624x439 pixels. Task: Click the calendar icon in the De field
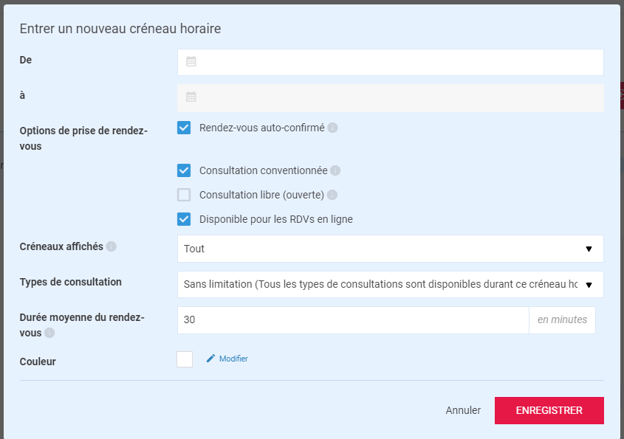click(191, 62)
